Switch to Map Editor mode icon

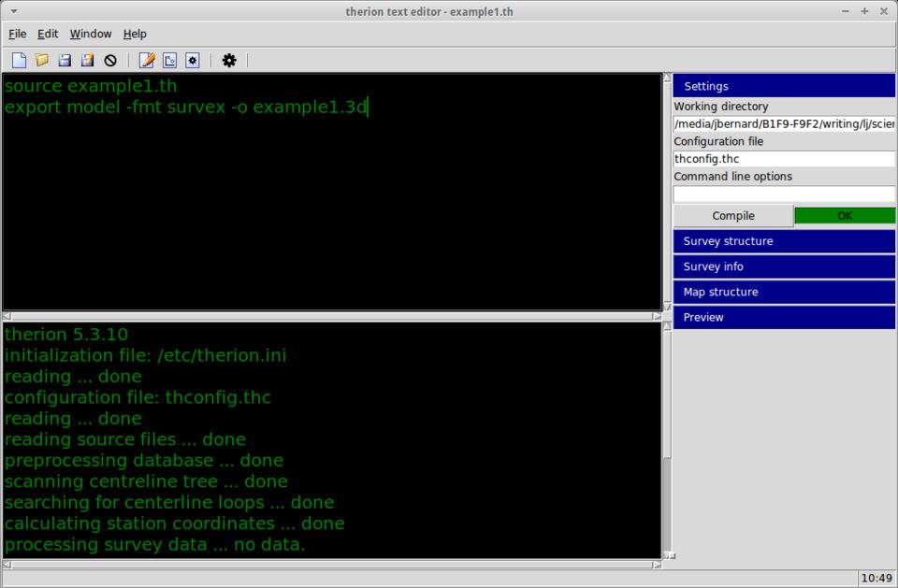coord(169,60)
